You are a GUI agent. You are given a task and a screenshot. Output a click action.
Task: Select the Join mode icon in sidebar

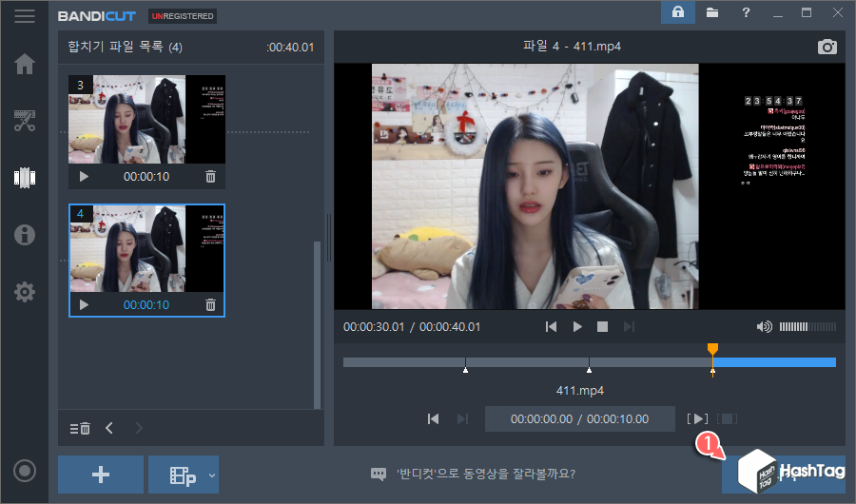point(25,178)
